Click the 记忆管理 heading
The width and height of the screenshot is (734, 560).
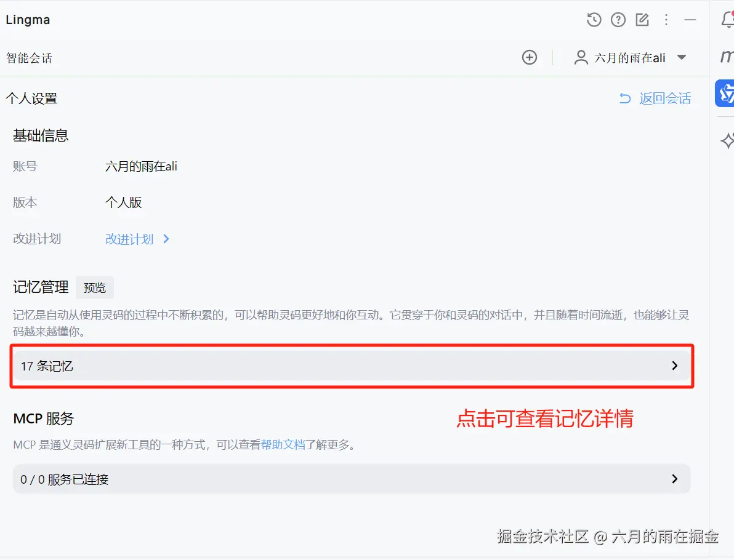coord(41,287)
